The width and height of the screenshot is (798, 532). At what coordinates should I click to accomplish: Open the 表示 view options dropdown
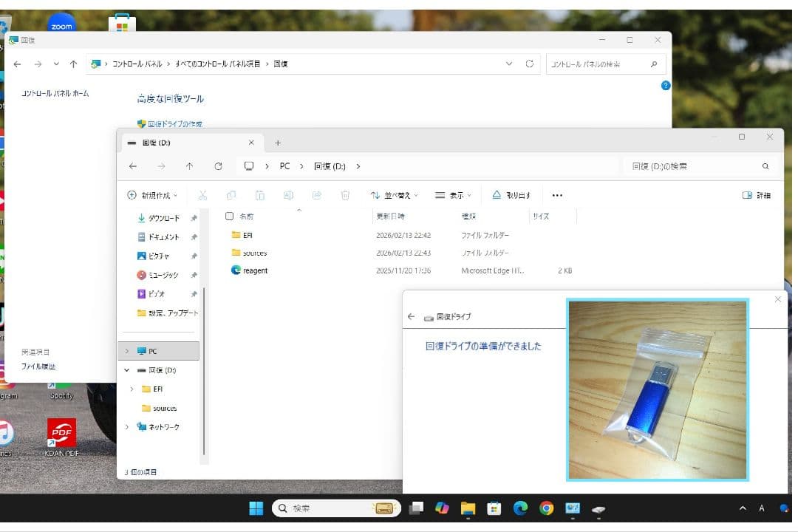click(454, 195)
